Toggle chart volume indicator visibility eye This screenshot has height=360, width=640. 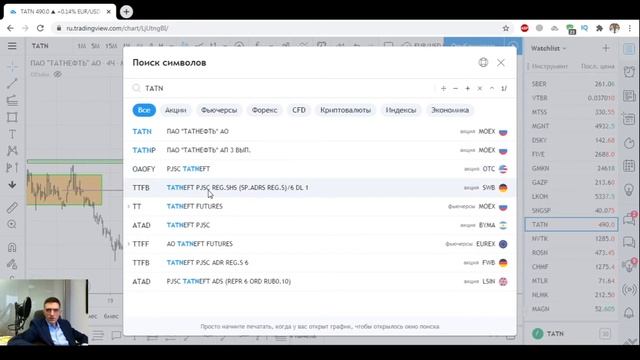tap(58, 75)
